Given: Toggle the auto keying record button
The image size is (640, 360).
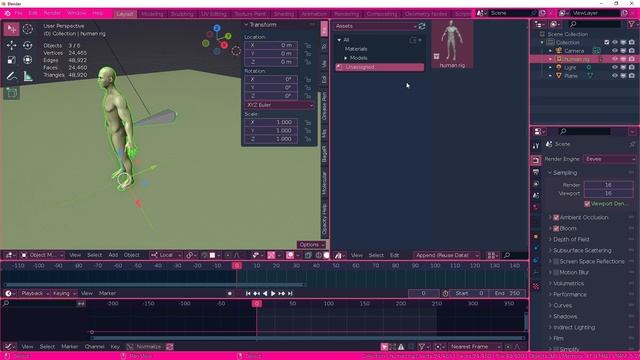Looking at the screenshot, I should [x=230, y=293].
